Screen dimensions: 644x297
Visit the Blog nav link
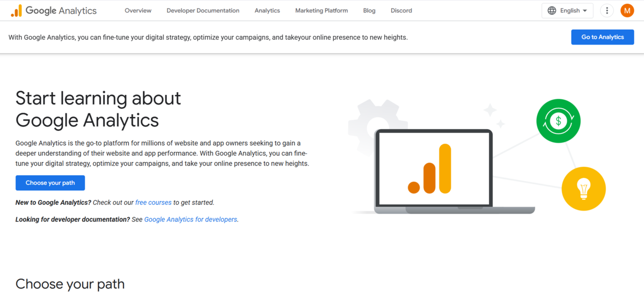coord(369,10)
